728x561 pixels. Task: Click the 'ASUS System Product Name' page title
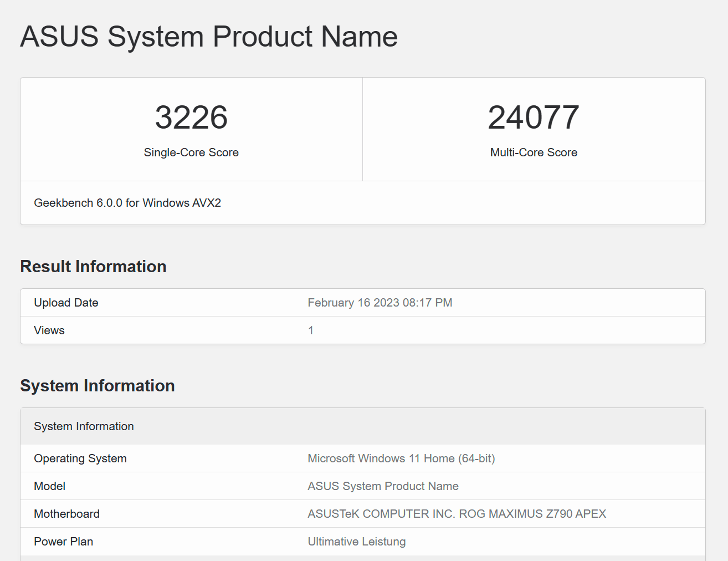(209, 37)
